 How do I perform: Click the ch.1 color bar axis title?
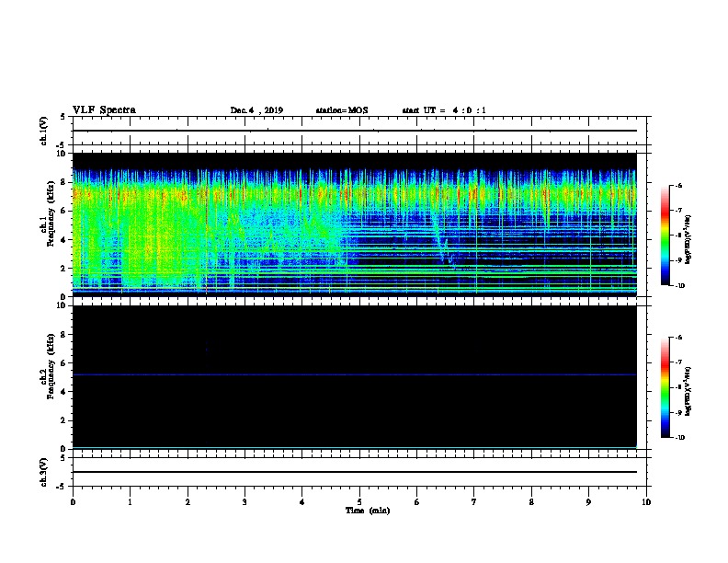688,240
